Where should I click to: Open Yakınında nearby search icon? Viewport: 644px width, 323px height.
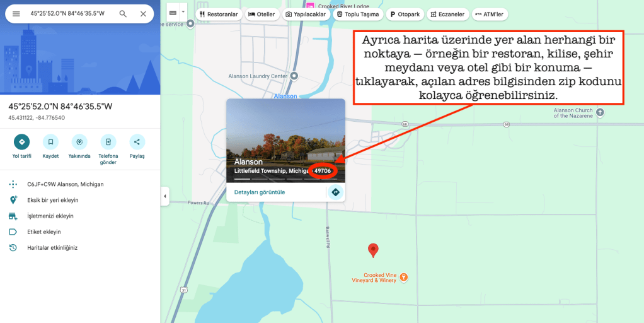point(79,142)
